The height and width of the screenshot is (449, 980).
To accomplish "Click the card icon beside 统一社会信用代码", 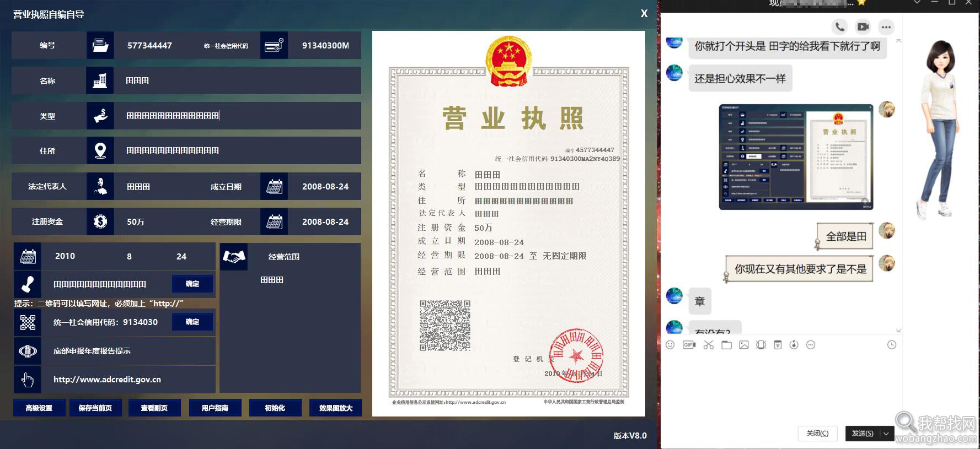I will click(274, 45).
